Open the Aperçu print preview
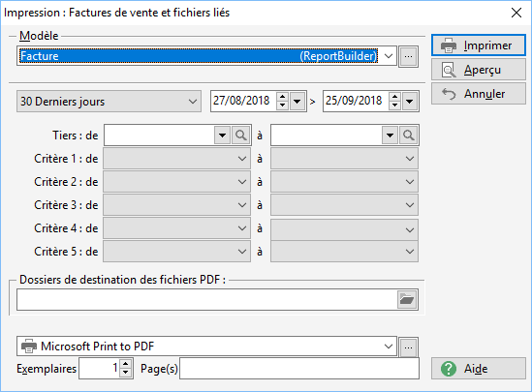Viewport: 532px width, 392px height. coord(479,70)
